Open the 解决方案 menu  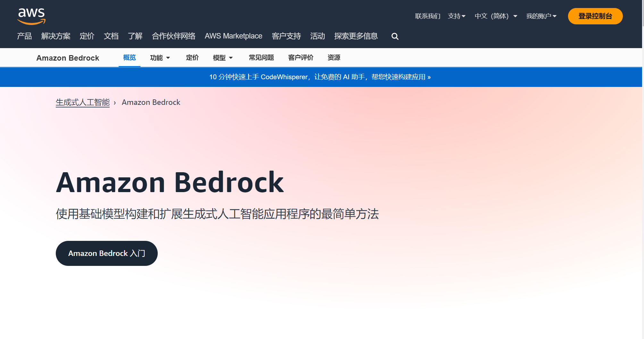pyautogui.click(x=56, y=36)
